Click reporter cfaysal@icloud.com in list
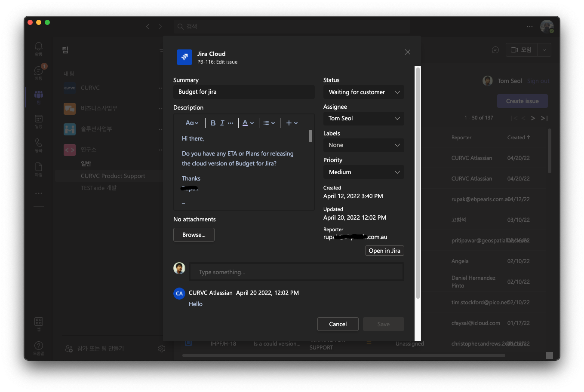 476,323
